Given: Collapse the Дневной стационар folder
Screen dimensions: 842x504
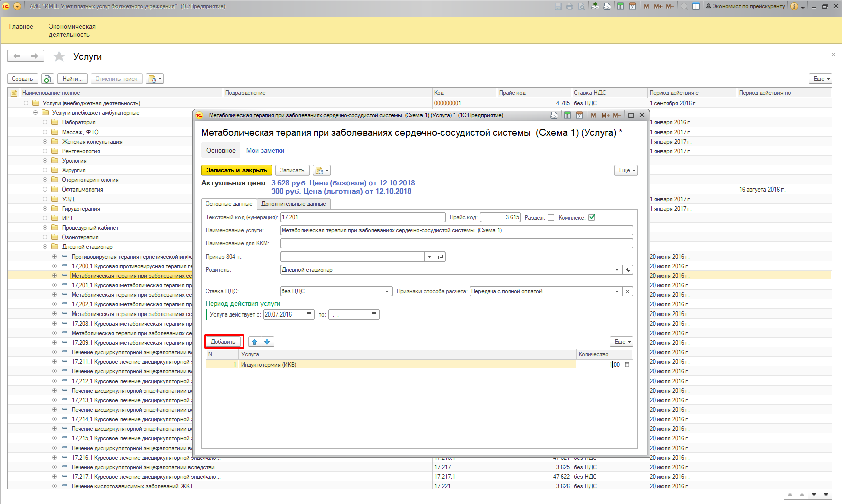Looking at the screenshot, I should 45,247.
